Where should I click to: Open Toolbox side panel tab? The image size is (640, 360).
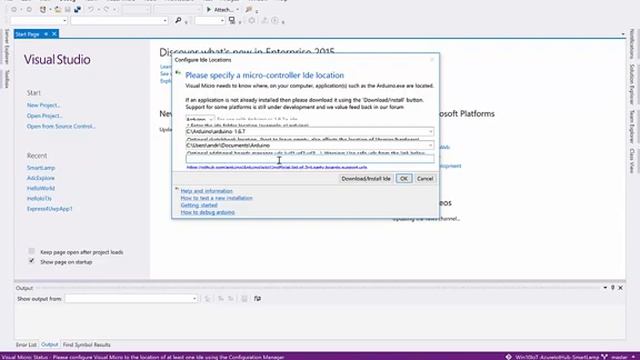tap(6, 79)
